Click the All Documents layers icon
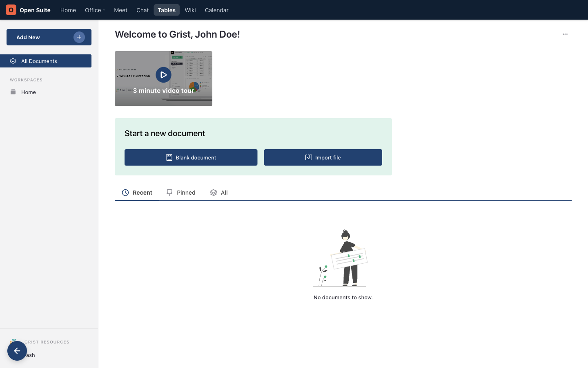The width and height of the screenshot is (588, 368). (13, 61)
